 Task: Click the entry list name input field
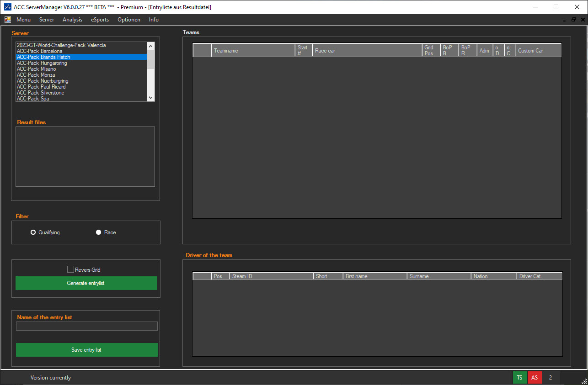tap(86, 326)
